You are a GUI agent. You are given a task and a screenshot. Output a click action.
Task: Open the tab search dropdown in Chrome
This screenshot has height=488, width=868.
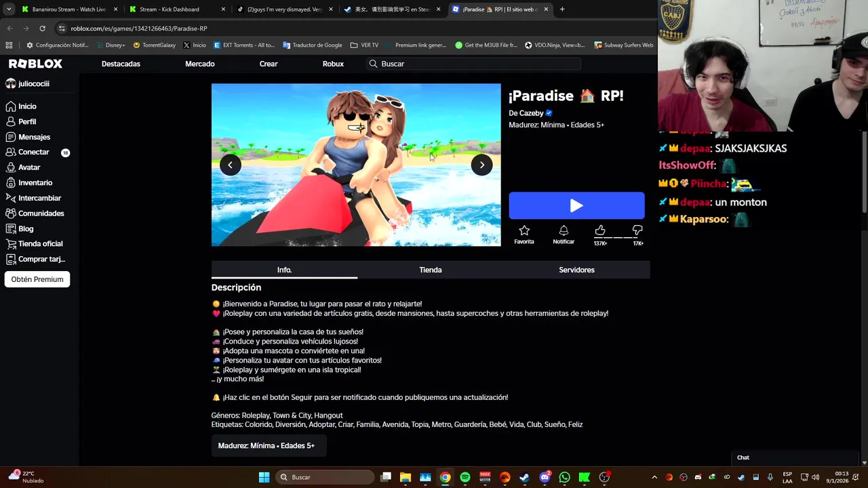(x=9, y=9)
